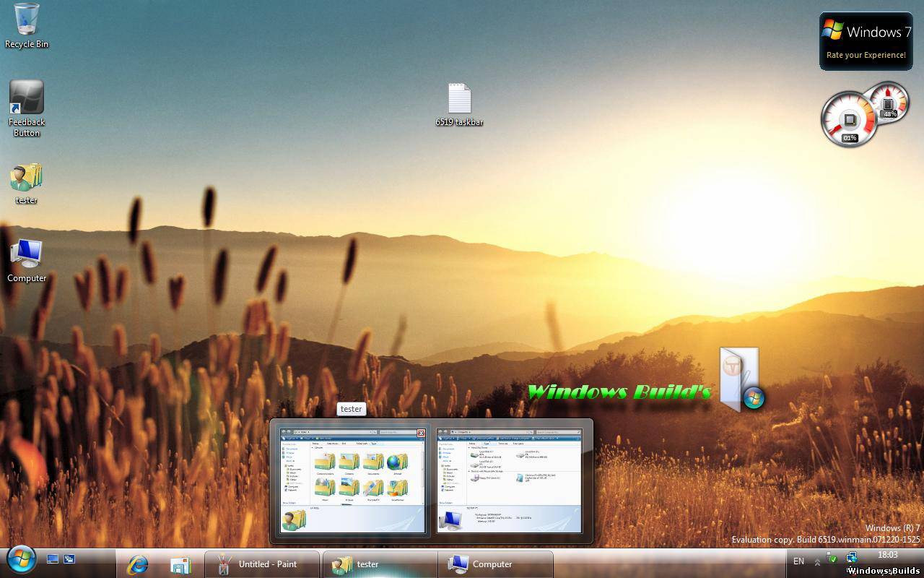Open the Start menu orb
924x578 pixels.
coord(22,560)
